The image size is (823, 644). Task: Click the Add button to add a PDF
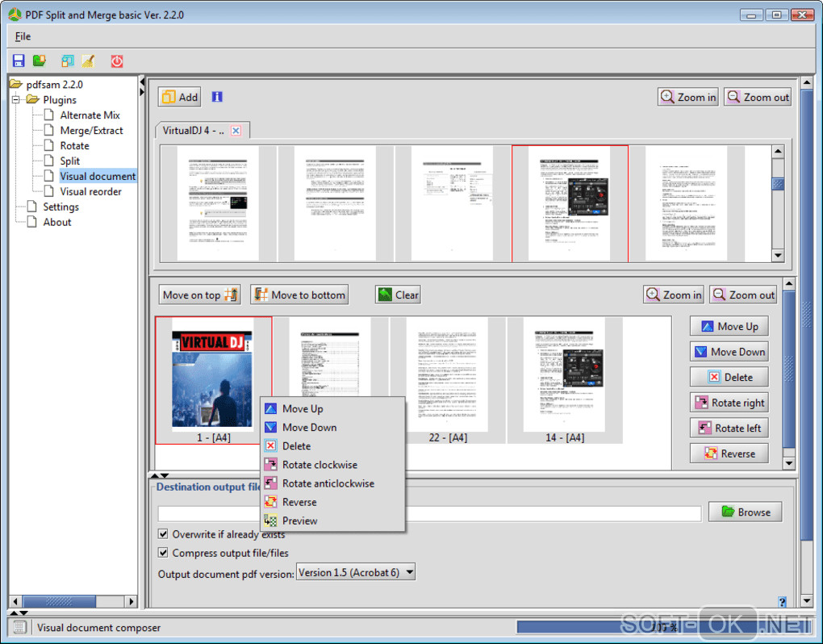tap(179, 97)
